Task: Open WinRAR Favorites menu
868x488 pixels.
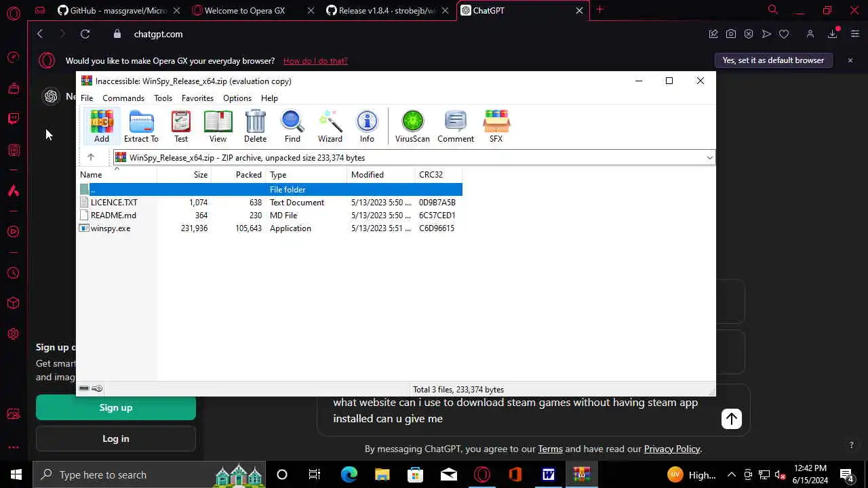Action: click(197, 98)
